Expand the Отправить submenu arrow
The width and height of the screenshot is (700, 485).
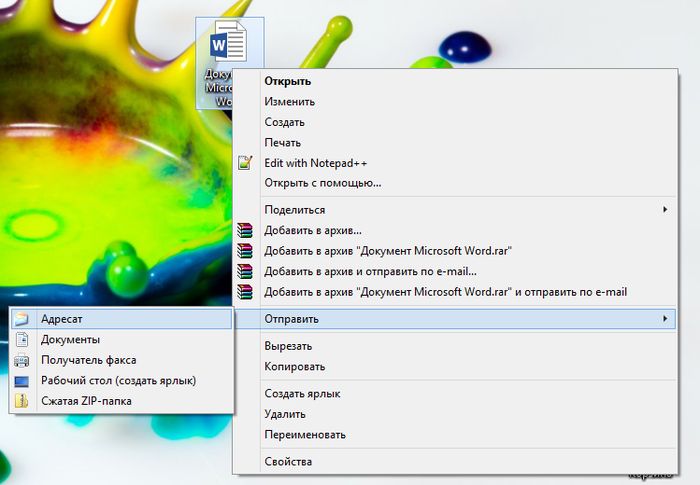(665, 319)
